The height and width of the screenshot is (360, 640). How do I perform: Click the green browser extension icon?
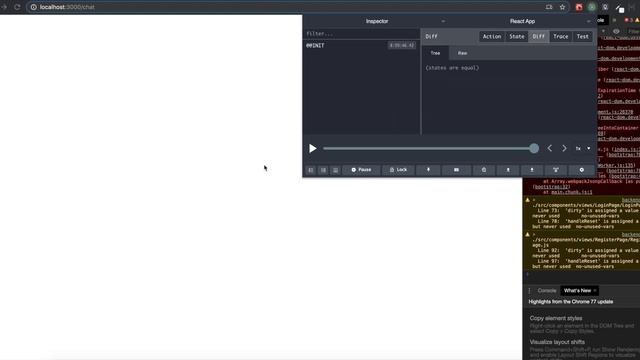(x=592, y=7)
